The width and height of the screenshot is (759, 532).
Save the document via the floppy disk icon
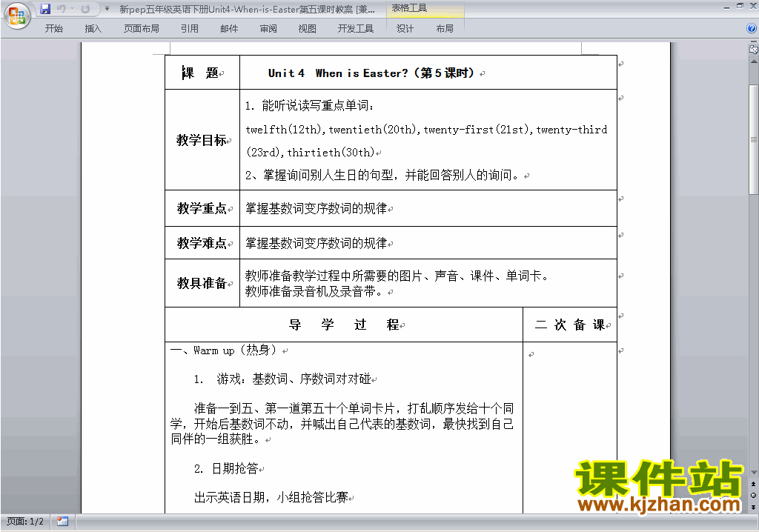[x=45, y=9]
